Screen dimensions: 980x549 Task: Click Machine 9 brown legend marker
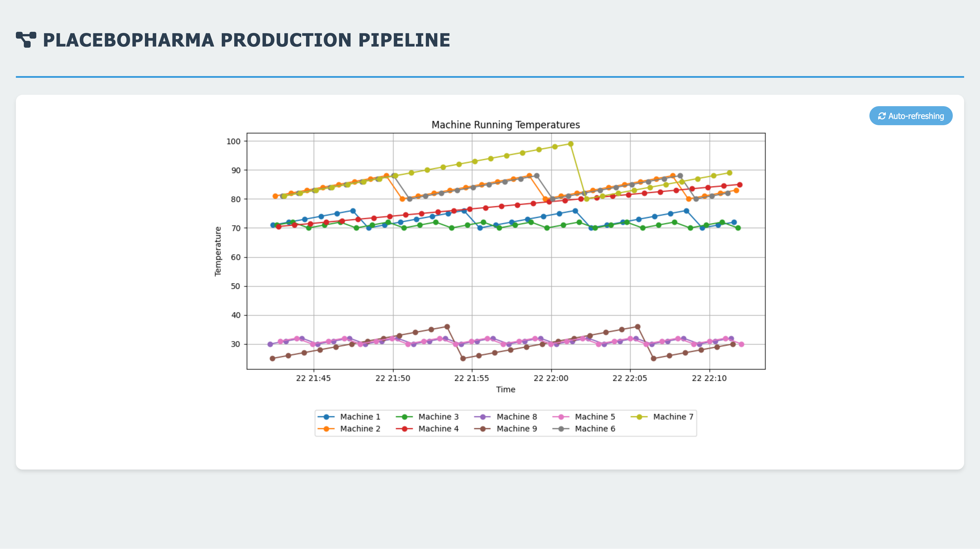pos(483,429)
